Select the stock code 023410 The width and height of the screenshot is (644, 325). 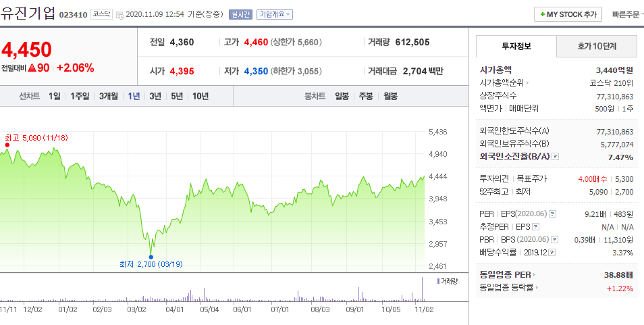click(73, 15)
